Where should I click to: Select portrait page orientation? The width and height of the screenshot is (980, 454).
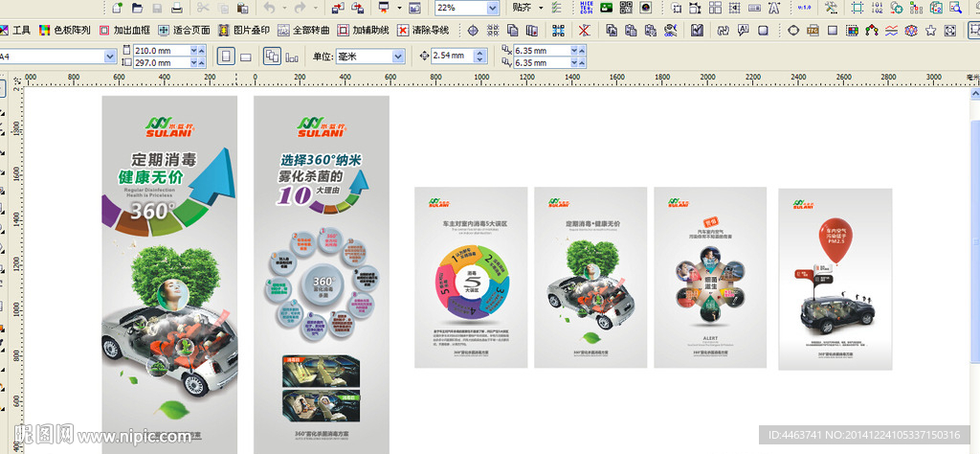pos(226,57)
